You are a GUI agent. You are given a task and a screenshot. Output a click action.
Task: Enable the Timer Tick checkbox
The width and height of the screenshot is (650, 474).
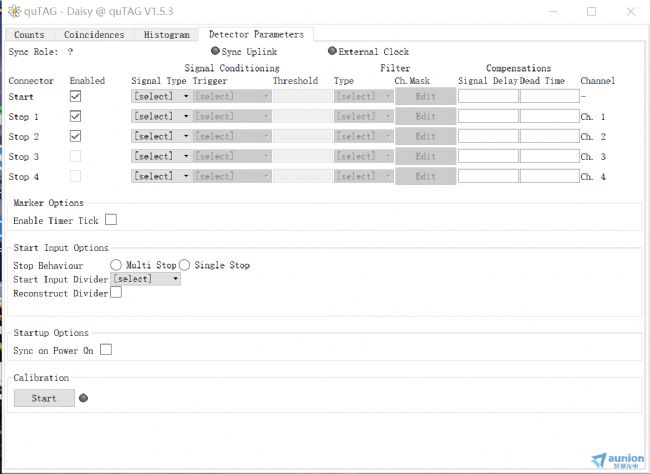(x=111, y=220)
